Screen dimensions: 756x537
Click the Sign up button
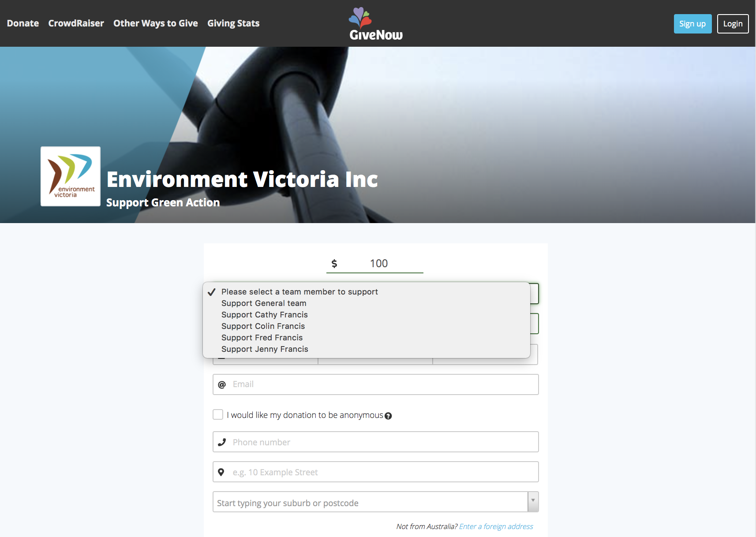[x=692, y=24]
